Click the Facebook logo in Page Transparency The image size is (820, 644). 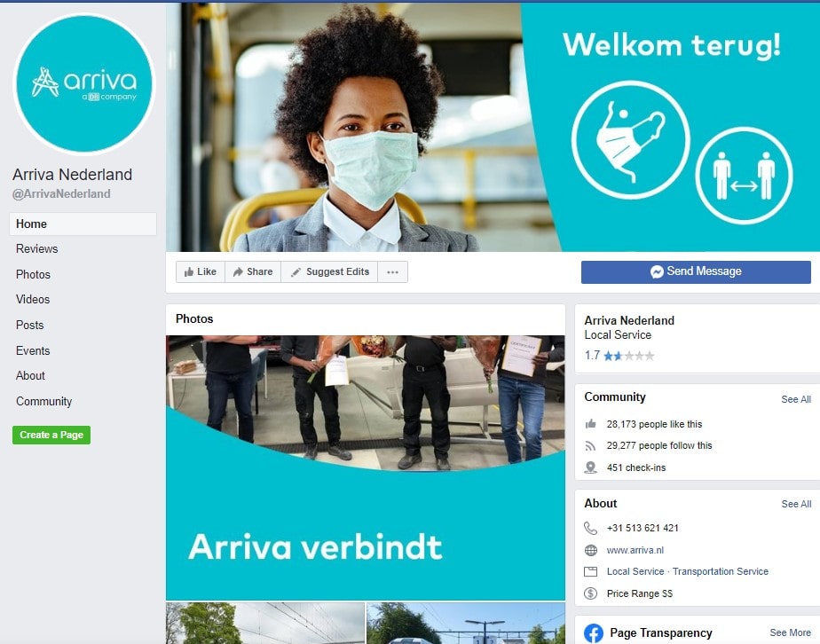click(x=594, y=633)
